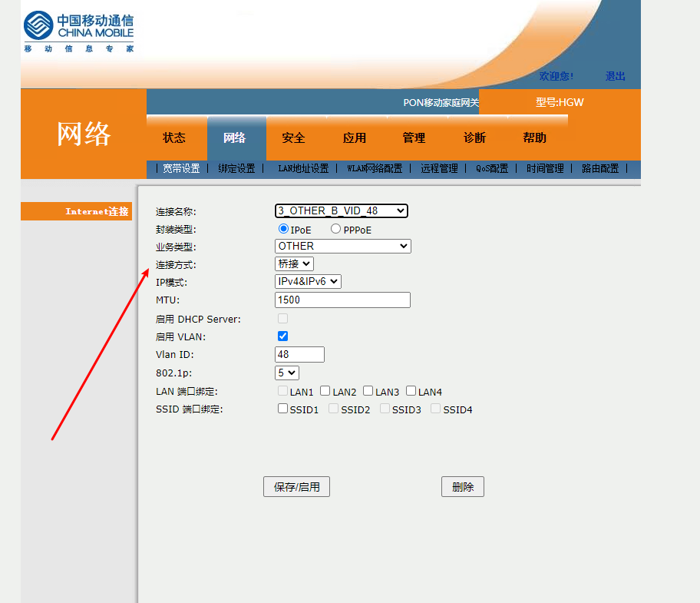
Task: Open the 802.1p priority dropdown
Action: click(287, 373)
